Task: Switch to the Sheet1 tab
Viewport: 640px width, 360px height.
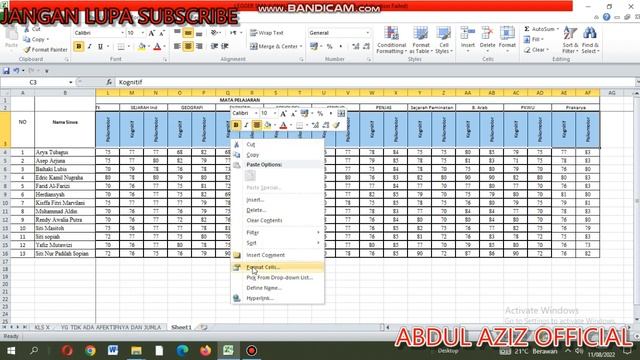Action: pos(181,327)
